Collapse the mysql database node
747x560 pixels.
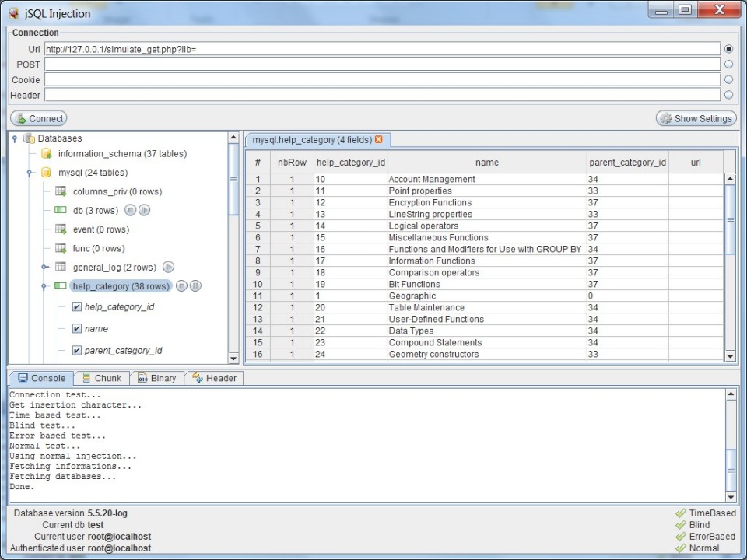[x=30, y=173]
